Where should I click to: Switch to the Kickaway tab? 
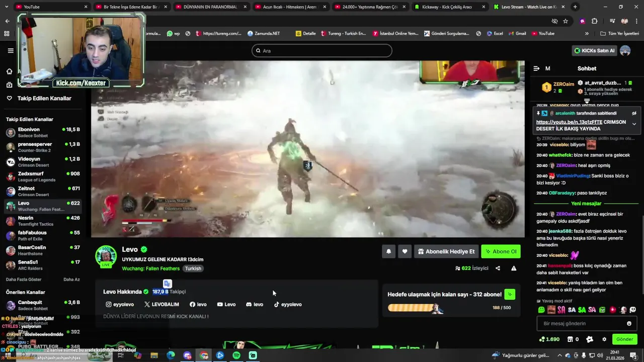[x=450, y=7]
